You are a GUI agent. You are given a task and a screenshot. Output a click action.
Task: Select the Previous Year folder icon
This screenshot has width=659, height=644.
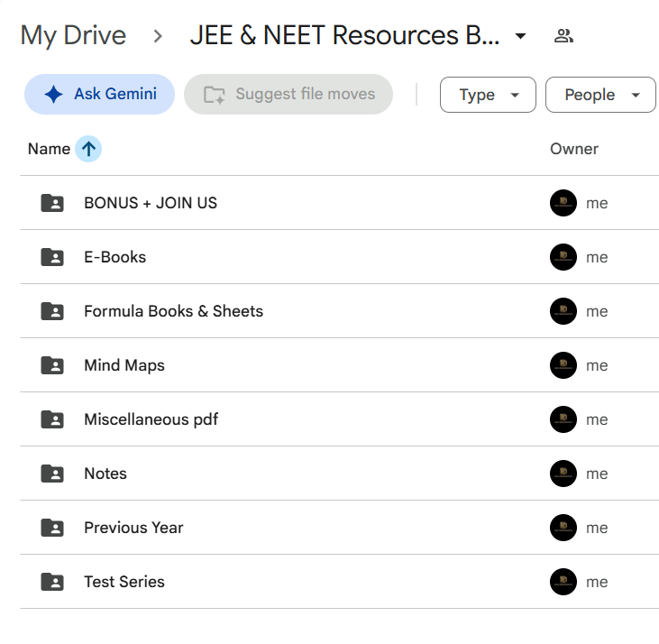tap(52, 528)
